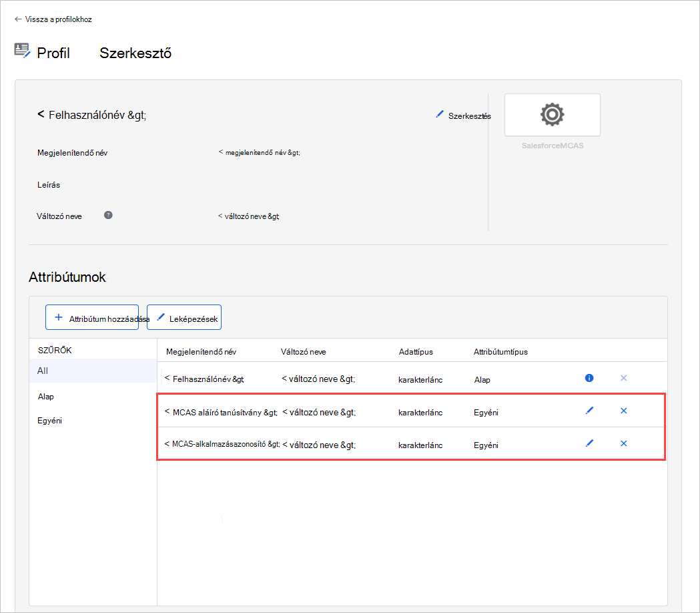Click the SZŰRŐK filters heading

(x=55, y=351)
